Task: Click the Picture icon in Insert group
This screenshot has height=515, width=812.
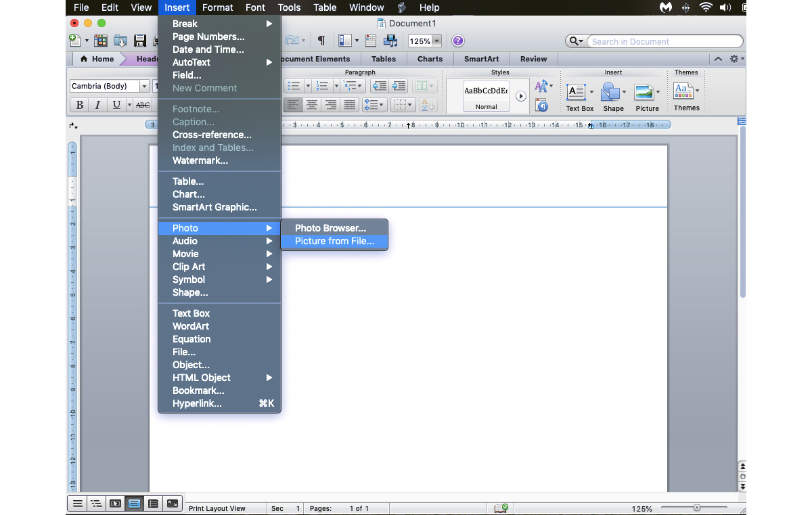Action: click(646, 97)
